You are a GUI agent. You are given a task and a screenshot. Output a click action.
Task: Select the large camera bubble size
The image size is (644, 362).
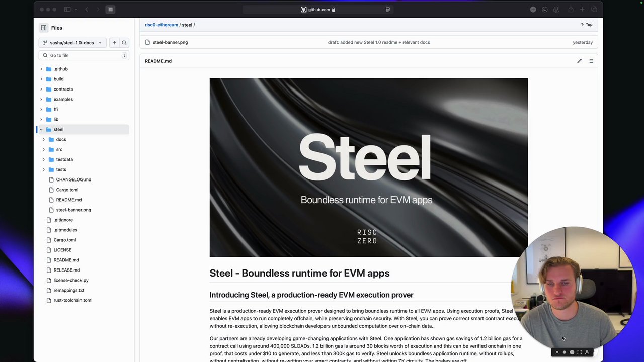click(x=572, y=352)
